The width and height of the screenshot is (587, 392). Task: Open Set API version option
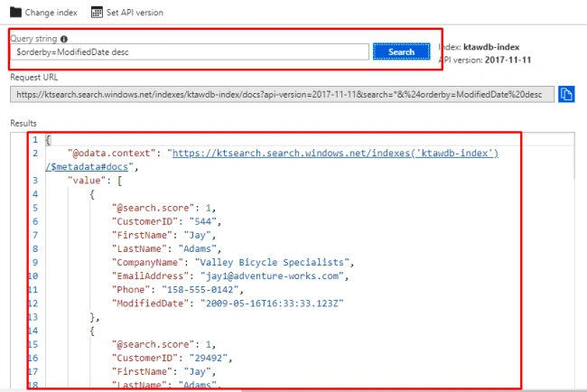click(135, 13)
